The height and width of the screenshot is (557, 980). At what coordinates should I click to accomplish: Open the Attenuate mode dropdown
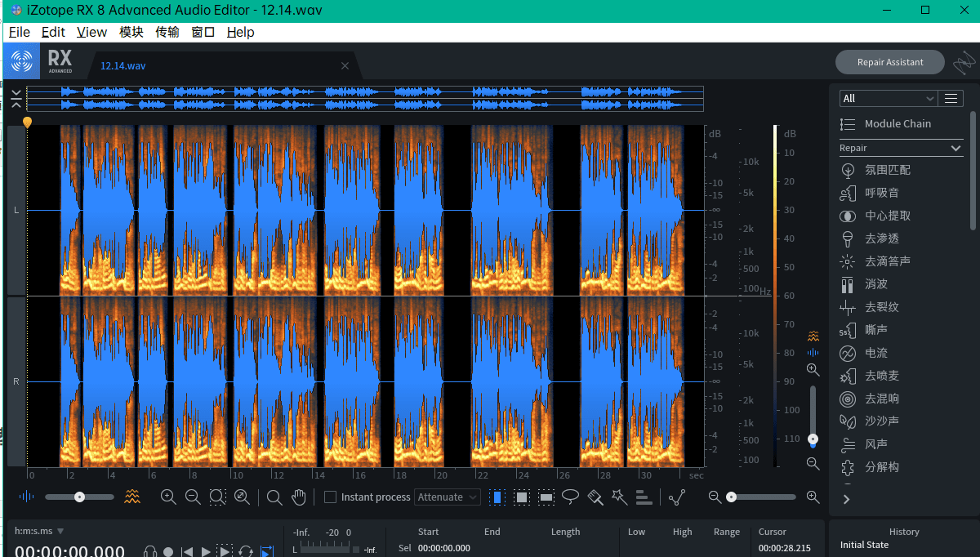(448, 497)
